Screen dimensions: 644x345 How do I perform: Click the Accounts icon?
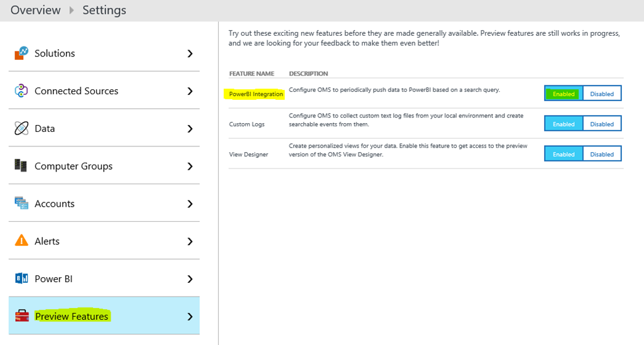(x=21, y=204)
